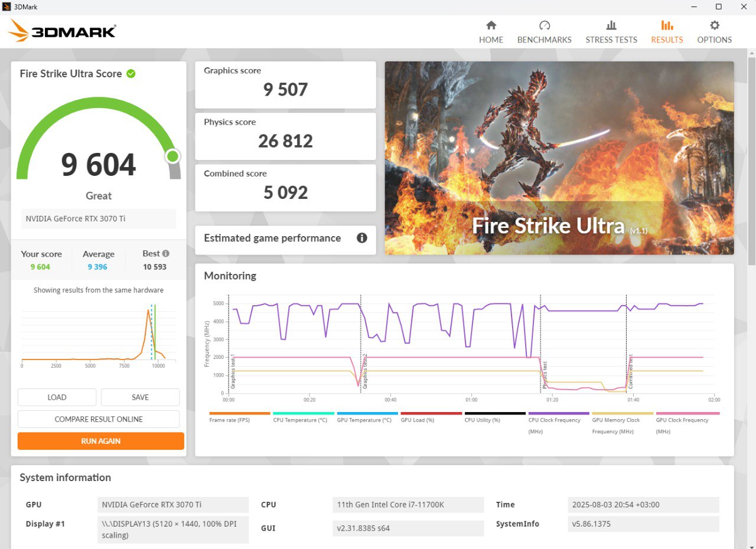Click the main score 9 604
The image size is (756, 549).
coord(99,165)
